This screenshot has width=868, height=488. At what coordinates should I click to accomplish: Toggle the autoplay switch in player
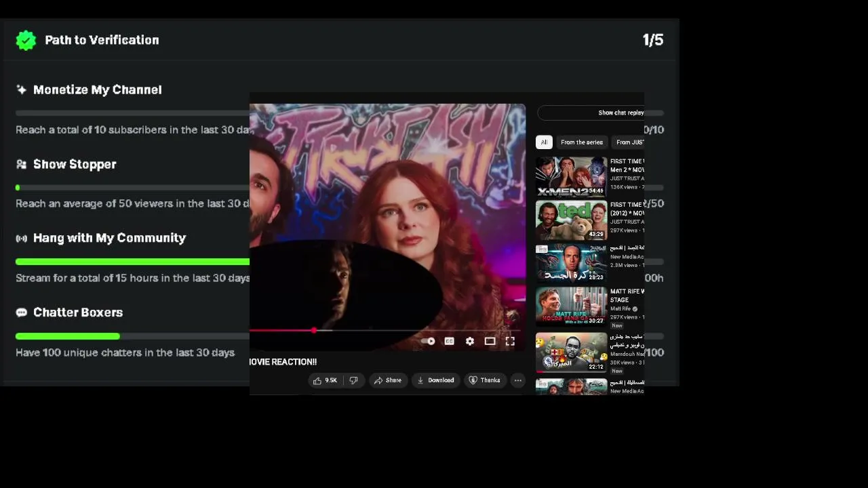click(x=429, y=341)
